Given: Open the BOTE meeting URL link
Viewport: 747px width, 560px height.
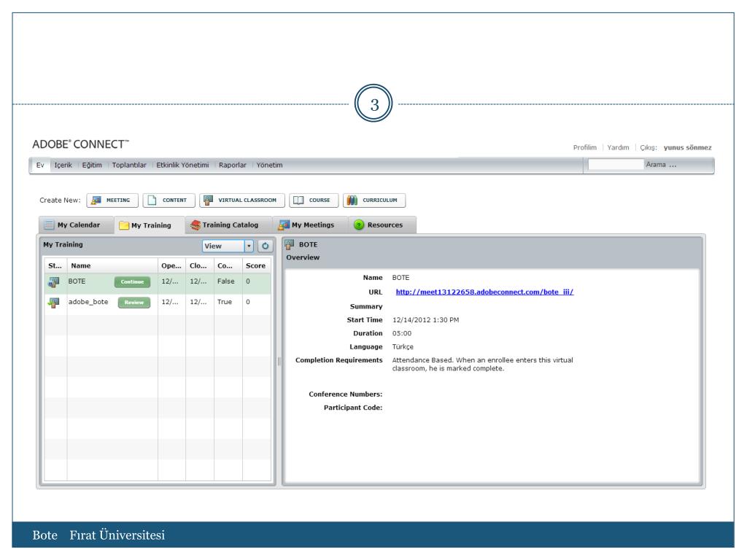Looking at the screenshot, I should click(484, 292).
